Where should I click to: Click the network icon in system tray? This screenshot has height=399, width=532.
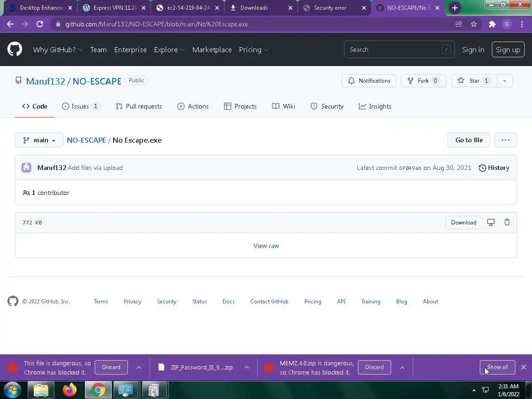click(x=485, y=390)
